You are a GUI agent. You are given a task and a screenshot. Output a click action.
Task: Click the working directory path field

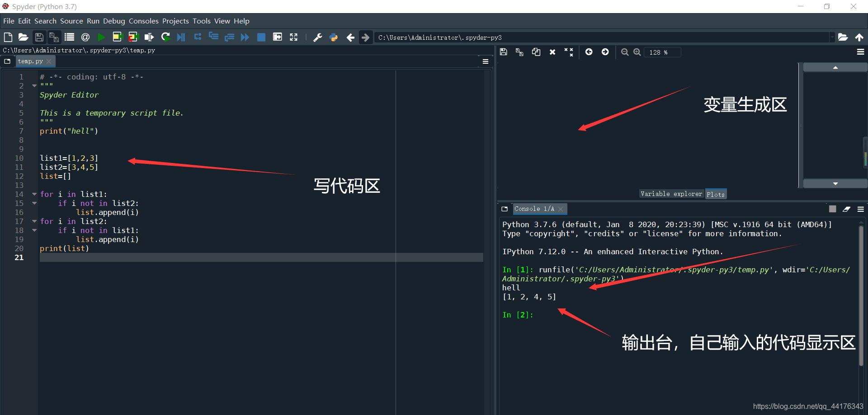click(602, 37)
